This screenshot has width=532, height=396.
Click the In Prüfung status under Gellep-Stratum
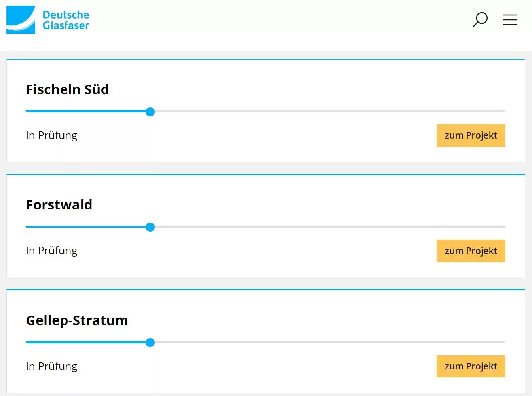(x=51, y=366)
